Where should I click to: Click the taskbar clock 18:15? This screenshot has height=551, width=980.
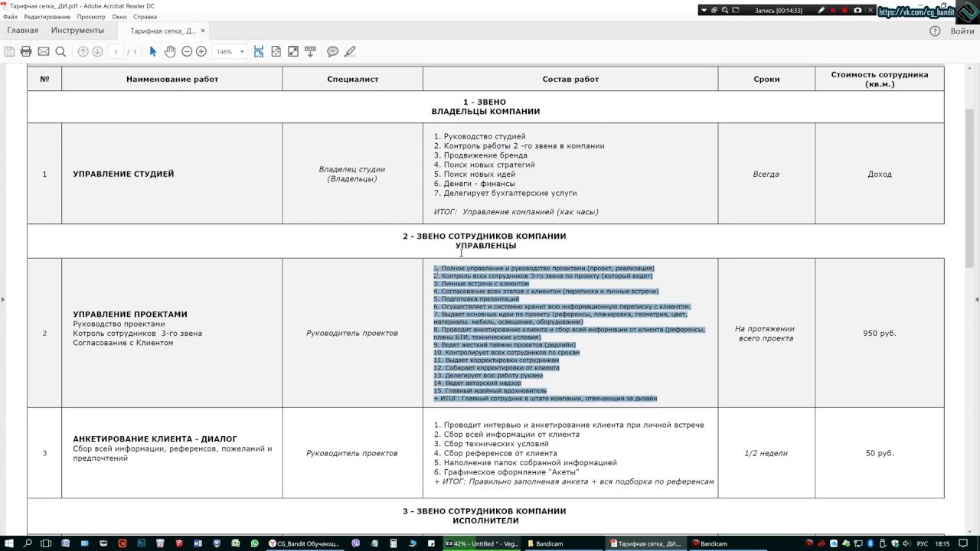pos(942,543)
